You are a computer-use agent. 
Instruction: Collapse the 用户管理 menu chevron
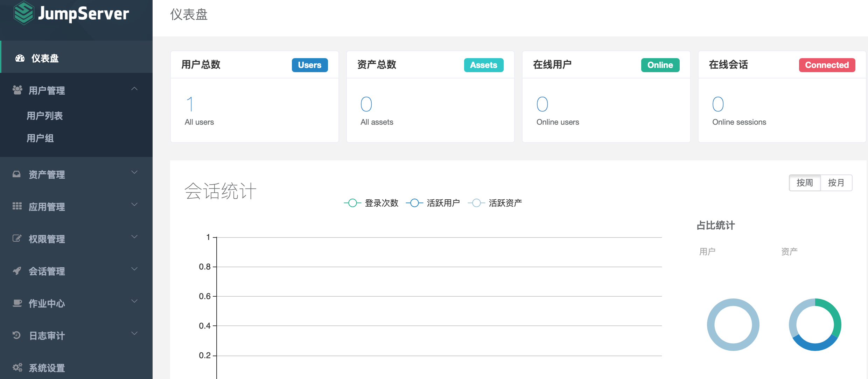134,89
